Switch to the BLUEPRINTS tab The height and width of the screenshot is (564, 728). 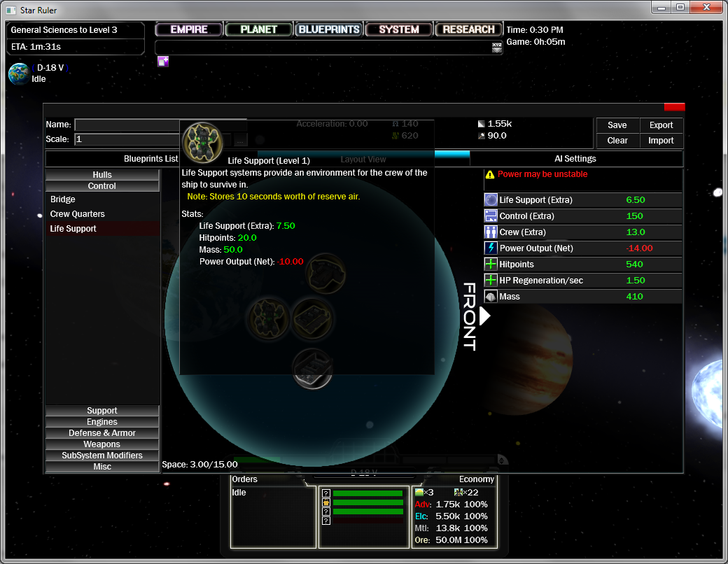coord(329,29)
